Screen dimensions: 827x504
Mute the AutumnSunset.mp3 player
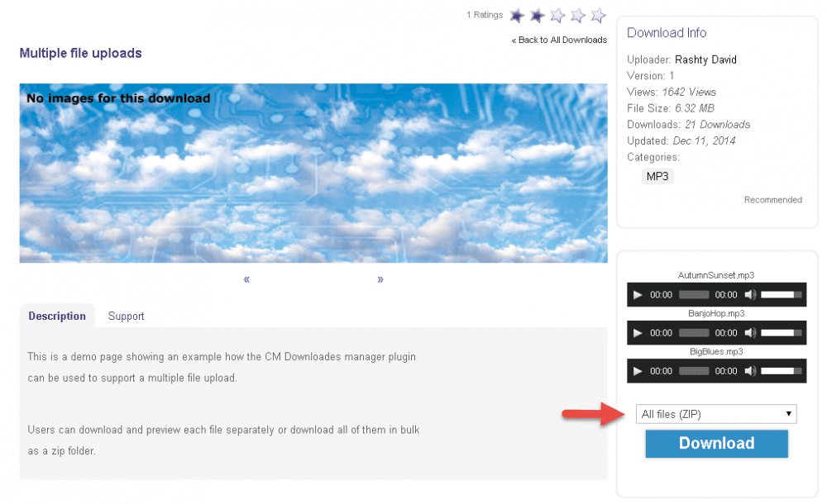[749, 295]
